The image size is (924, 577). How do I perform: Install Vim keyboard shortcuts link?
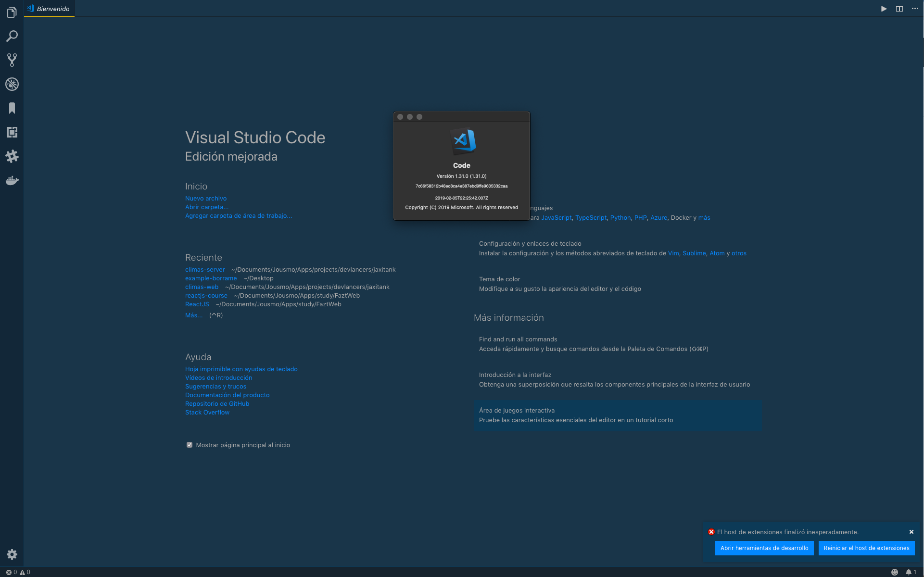coord(673,253)
